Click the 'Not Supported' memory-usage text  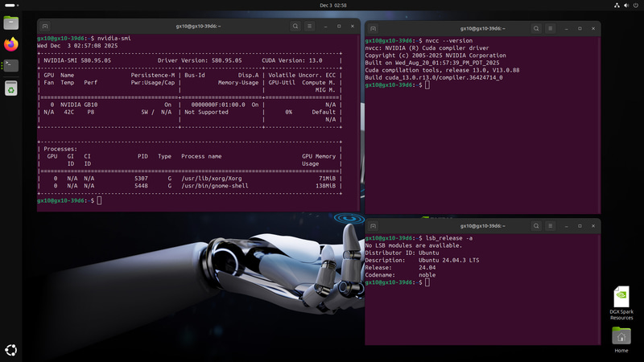(206, 112)
